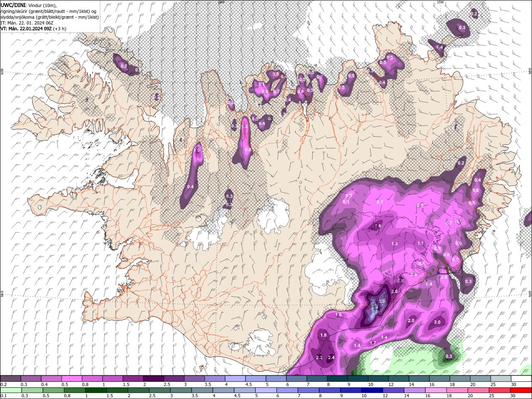The height and width of the screenshot is (399, 532).
Task: Select the lower legend swatch for 3–3.5
Action: [180, 390]
